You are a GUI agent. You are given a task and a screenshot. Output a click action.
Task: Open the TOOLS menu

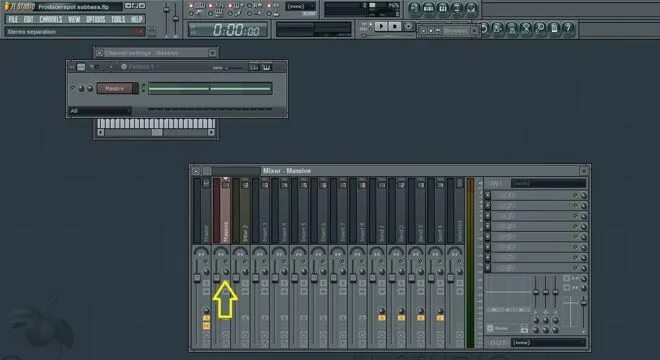coord(118,19)
